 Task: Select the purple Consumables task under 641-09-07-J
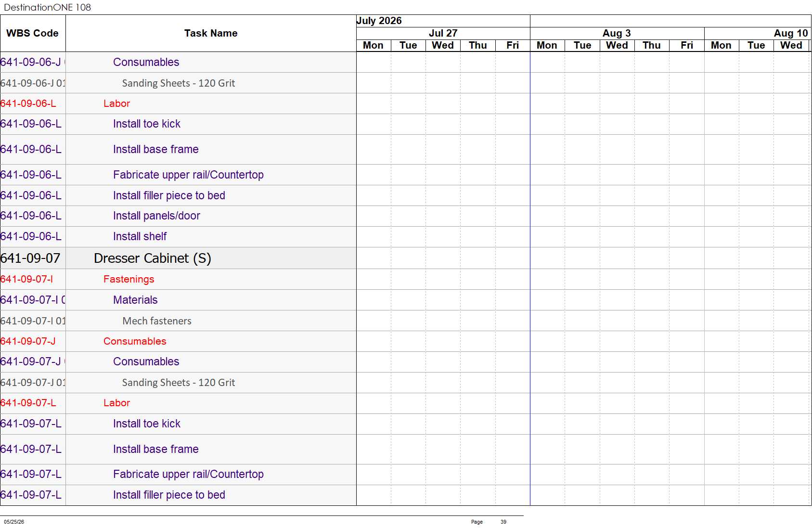coord(146,361)
